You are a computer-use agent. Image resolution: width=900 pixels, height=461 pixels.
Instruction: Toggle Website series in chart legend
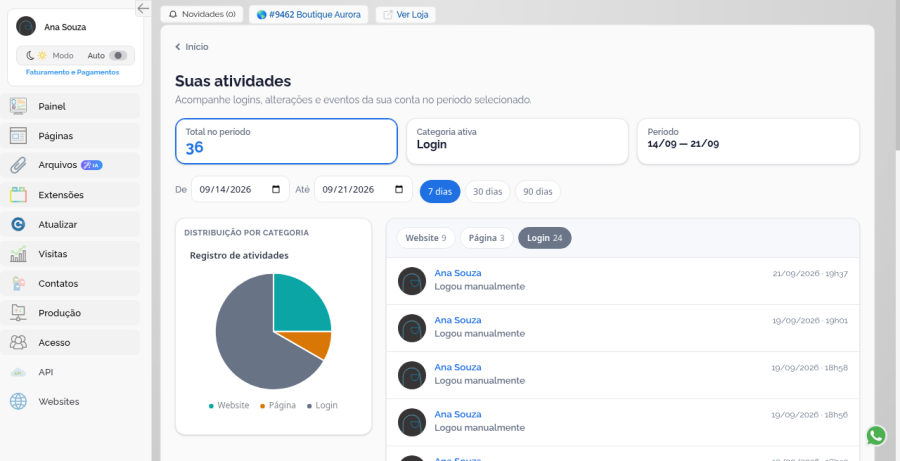228,405
